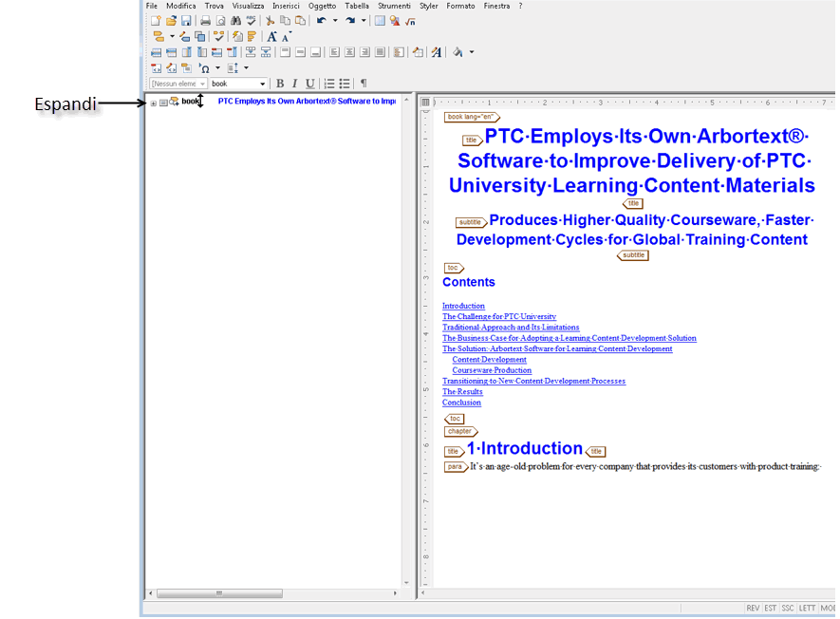This screenshot has width=840, height=619.
Task: Click the Paste clipboard icon
Action: tap(300, 21)
